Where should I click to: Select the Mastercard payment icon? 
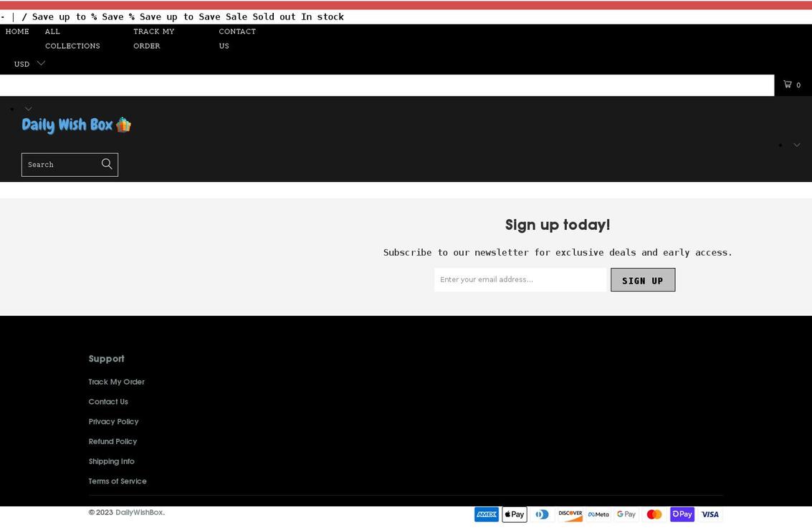[x=654, y=514]
